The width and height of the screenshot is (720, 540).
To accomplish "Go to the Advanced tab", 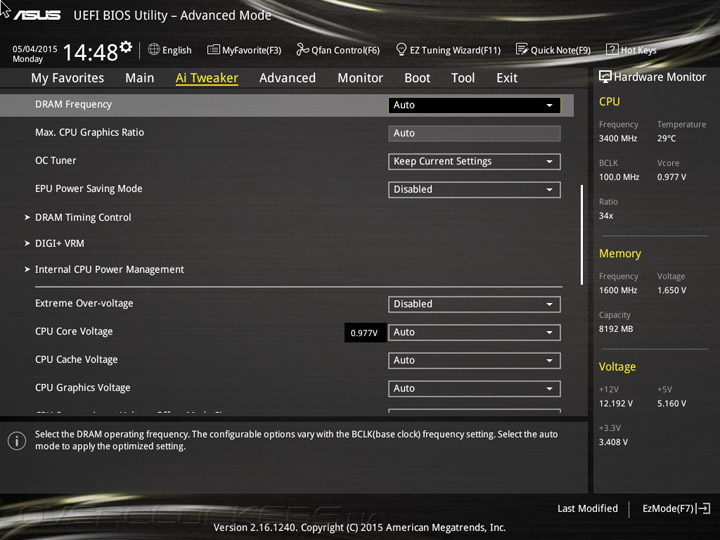I will coord(287,78).
